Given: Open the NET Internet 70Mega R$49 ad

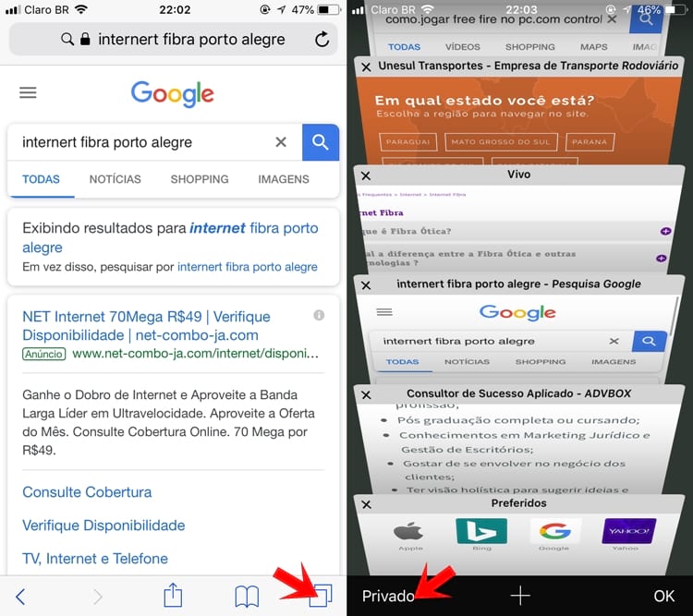Looking at the screenshot, I should point(146,326).
